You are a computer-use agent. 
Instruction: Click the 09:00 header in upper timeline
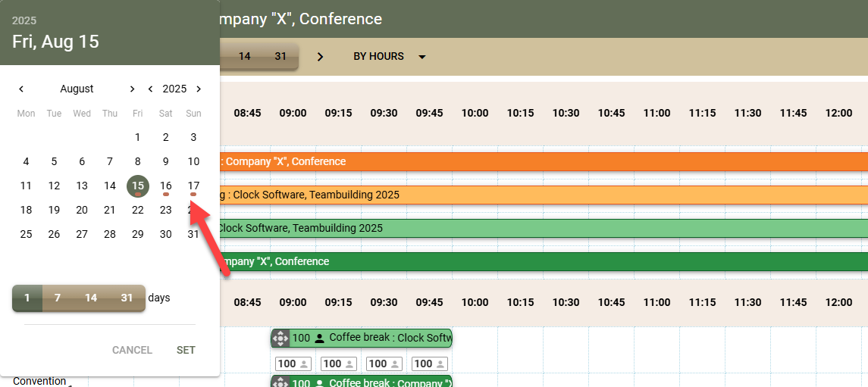click(x=293, y=114)
